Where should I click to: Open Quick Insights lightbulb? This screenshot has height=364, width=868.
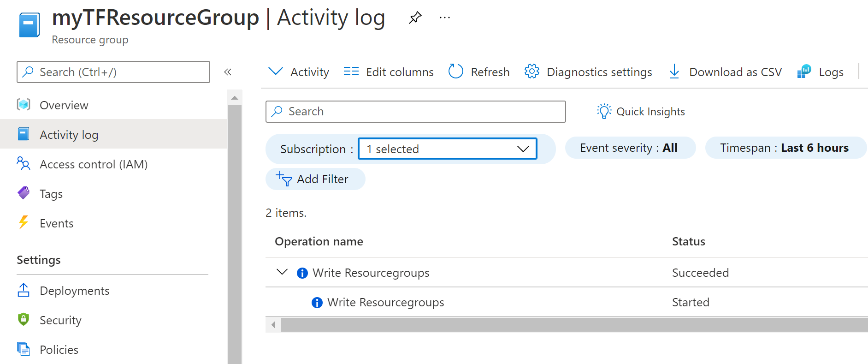(604, 112)
